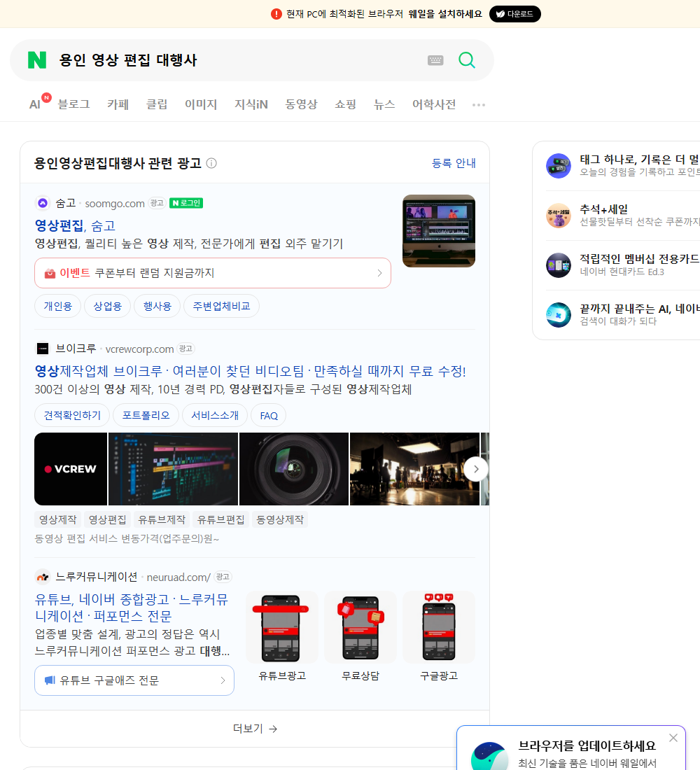The image size is (700, 770).
Task: Click the green magnifier search icon
Action: [467, 60]
